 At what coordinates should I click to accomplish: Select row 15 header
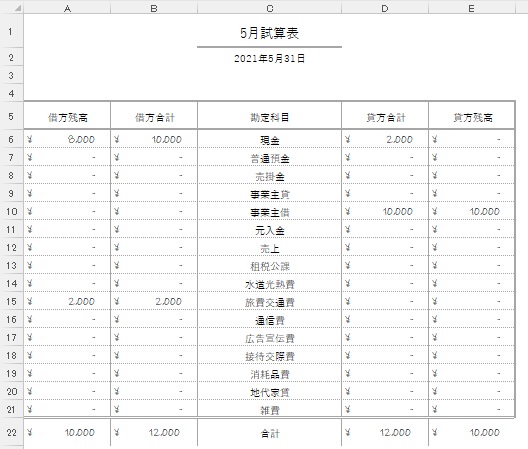[x=11, y=301]
